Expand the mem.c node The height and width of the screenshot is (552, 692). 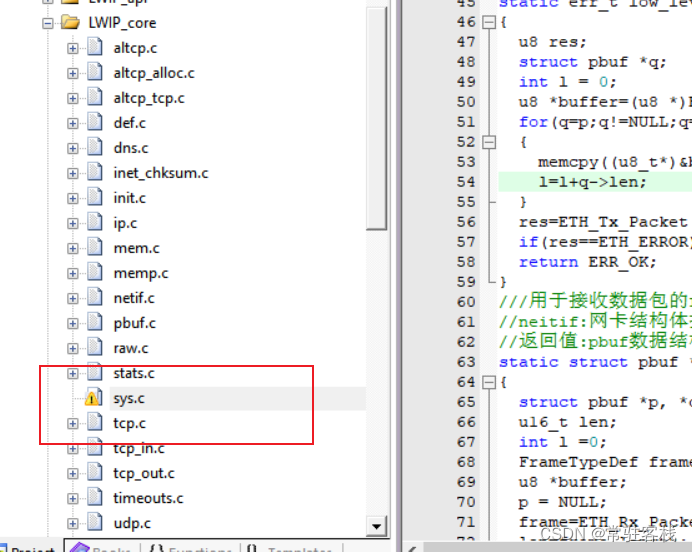click(73, 248)
